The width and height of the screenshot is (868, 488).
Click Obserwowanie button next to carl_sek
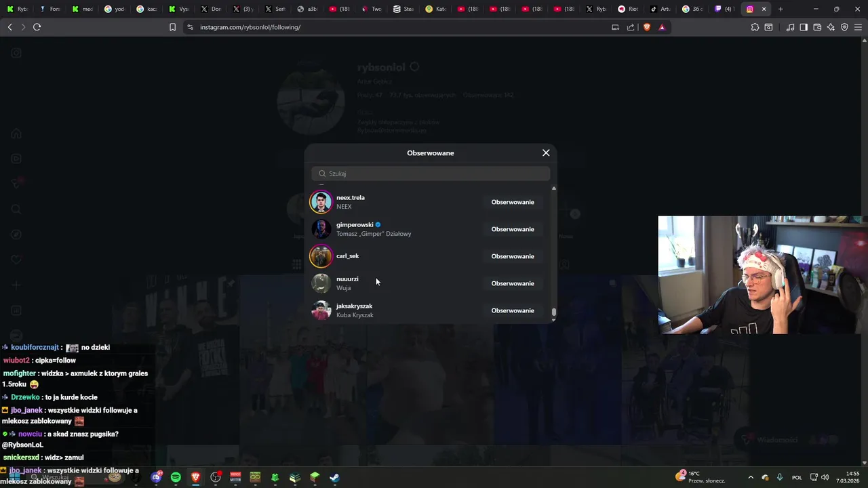(x=513, y=256)
